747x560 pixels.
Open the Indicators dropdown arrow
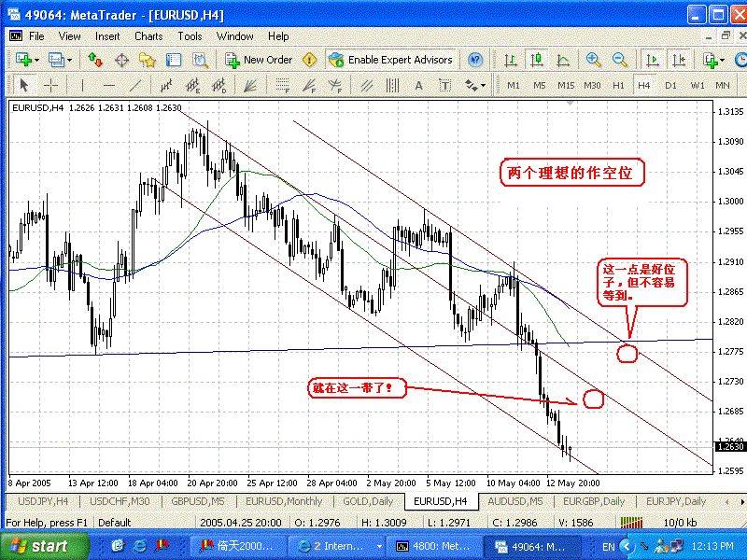click(722, 61)
